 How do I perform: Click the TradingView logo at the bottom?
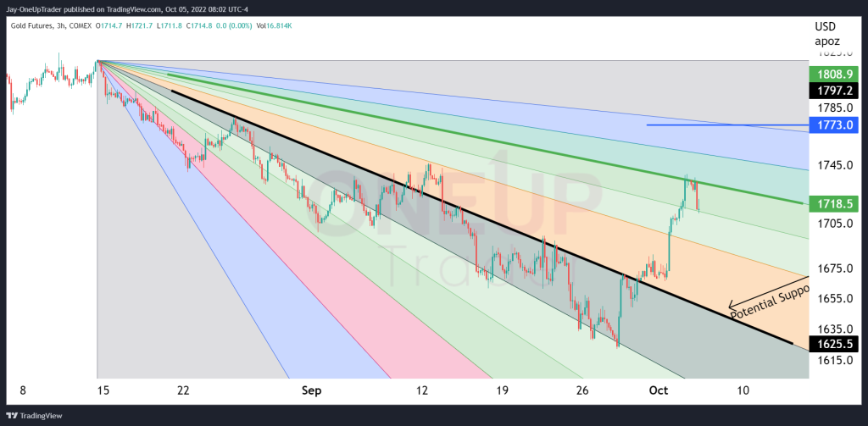coord(34,416)
